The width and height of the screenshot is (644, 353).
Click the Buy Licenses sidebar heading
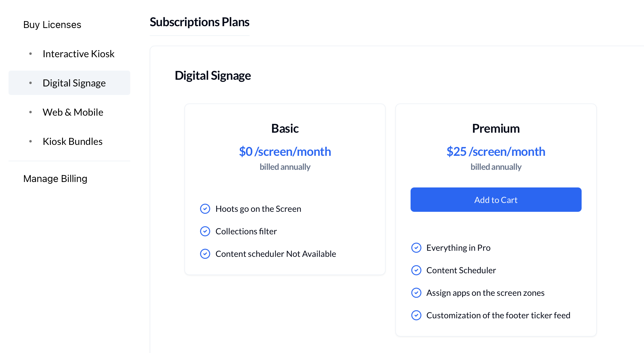tap(52, 25)
